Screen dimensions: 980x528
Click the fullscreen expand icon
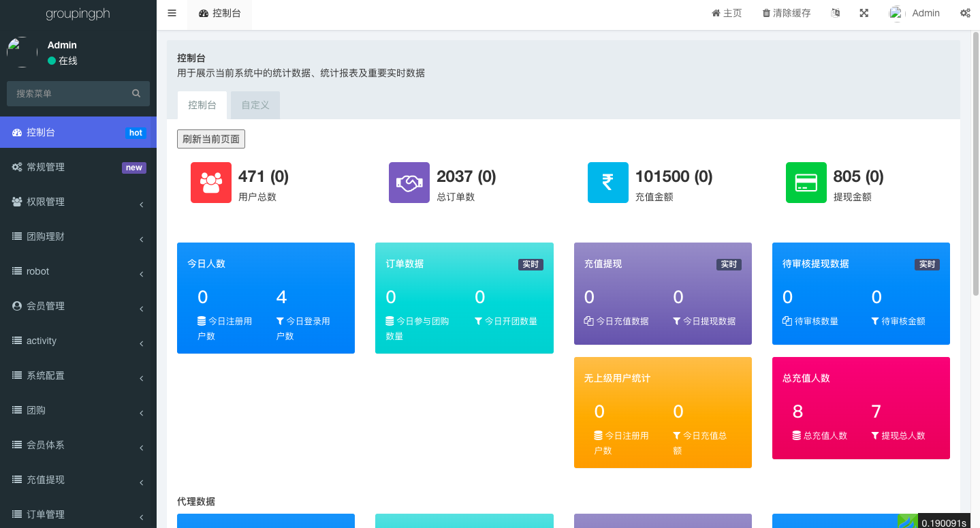point(864,14)
